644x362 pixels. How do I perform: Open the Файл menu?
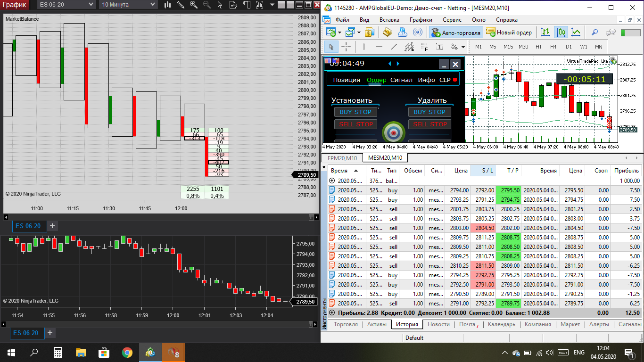pos(342,20)
